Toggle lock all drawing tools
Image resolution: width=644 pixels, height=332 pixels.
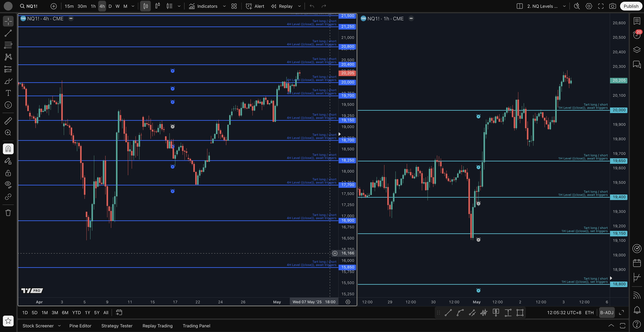tap(8, 173)
